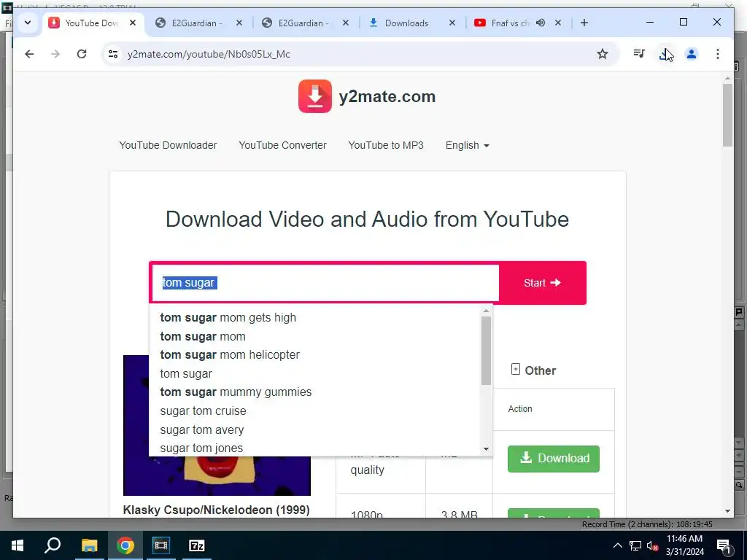Open YouTube to MP3 nav link
Viewport: 747px width, 560px height.
tap(386, 145)
